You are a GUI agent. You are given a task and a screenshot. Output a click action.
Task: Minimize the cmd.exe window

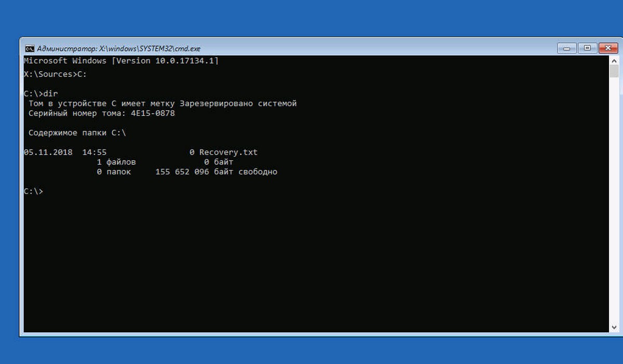[x=567, y=48]
